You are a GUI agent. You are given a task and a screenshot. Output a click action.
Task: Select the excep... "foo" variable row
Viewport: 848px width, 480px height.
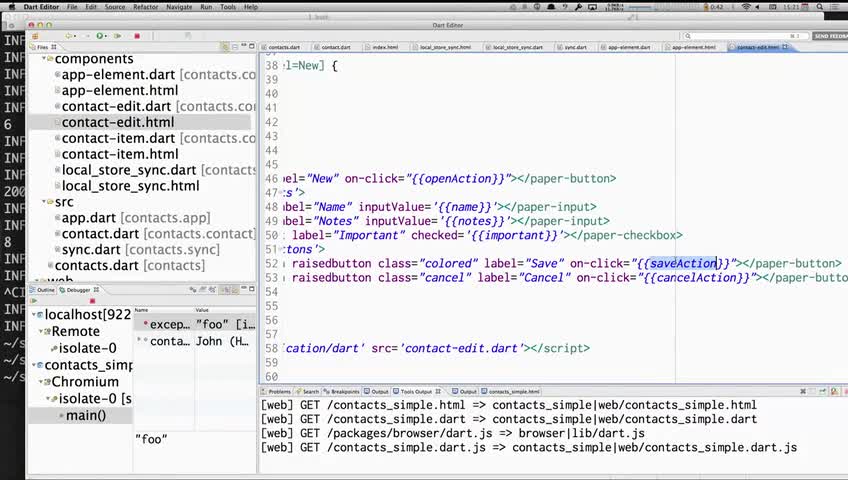pyautogui.click(x=195, y=324)
